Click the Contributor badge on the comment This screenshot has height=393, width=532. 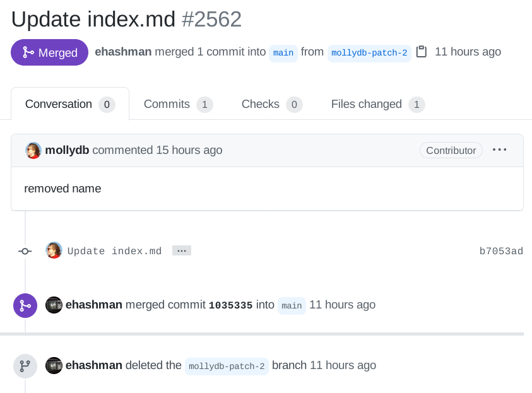(x=451, y=150)
